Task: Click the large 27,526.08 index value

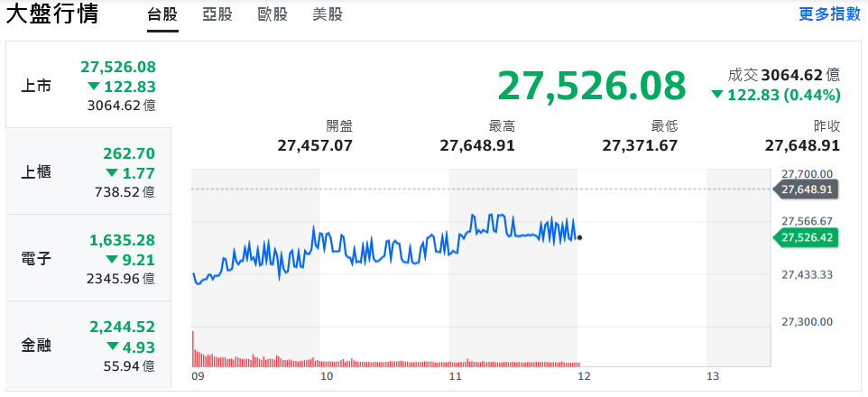Action: click(591, 85)
